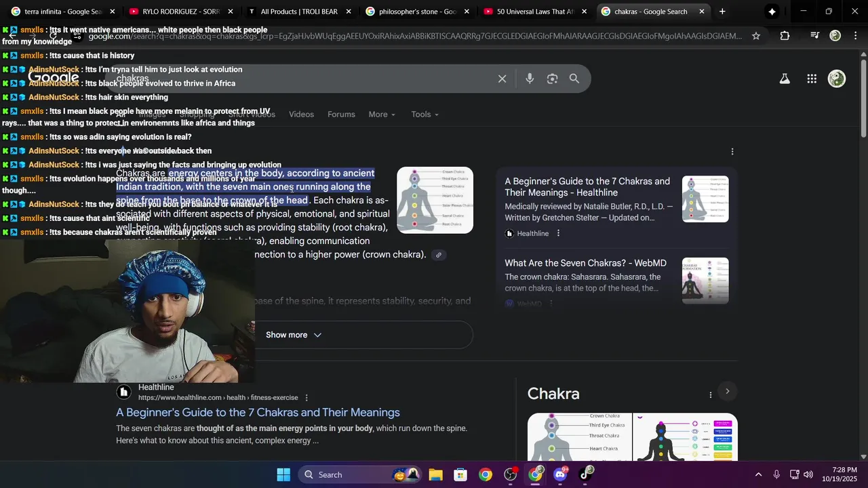Open first Chakra knowledge panel image
Screen dimensions: 868x488
coord(580,437)
